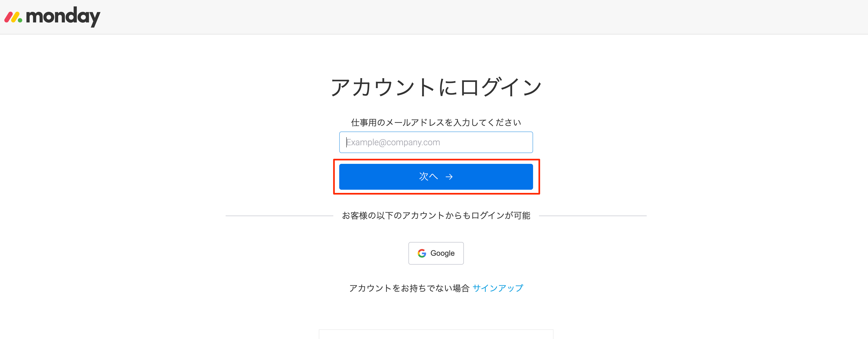Click the アカウントをお持ちでない場合 text
The image size is (868, 339).
click(x=409, y=288)
